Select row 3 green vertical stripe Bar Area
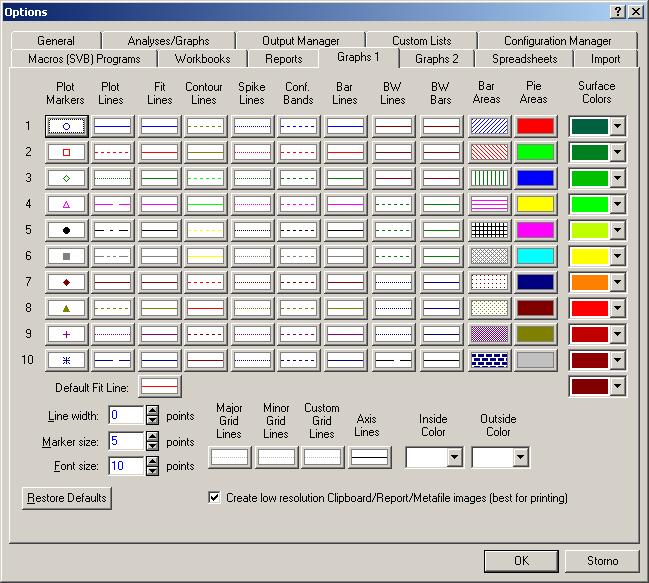649x583 pixels. 489,178
